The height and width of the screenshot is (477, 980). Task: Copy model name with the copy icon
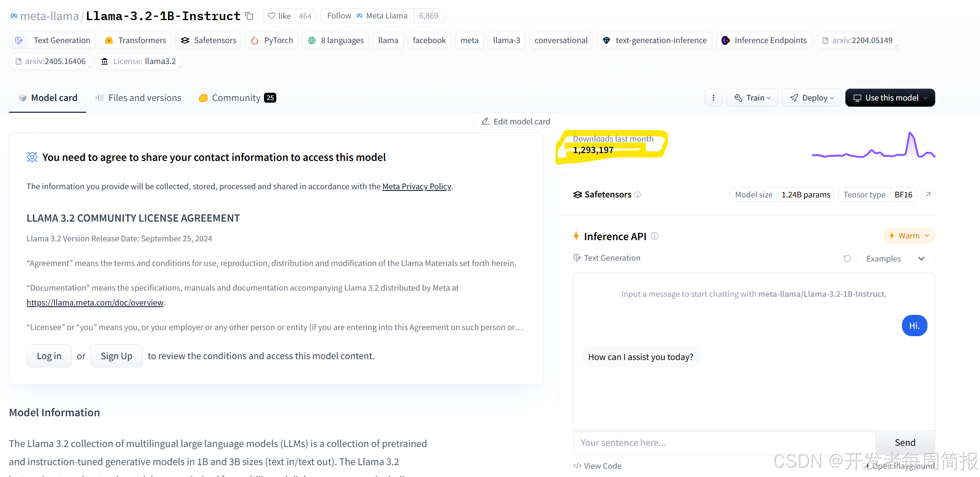click(249, 16)
